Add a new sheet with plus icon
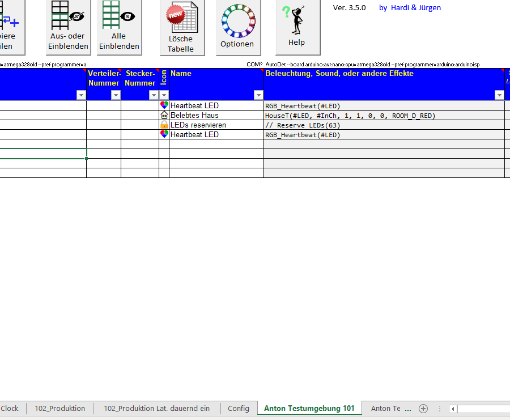Screen dimensions: 510x420 (x=423, y=409)
